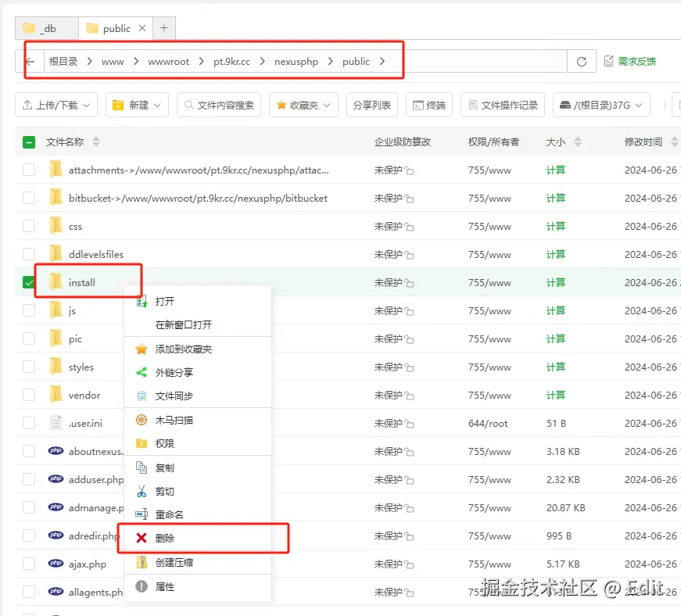Screen dimensions: 681x616
Task: Toggle tamper-protection lock for attachments row
Action: click(x=409, y=170)
